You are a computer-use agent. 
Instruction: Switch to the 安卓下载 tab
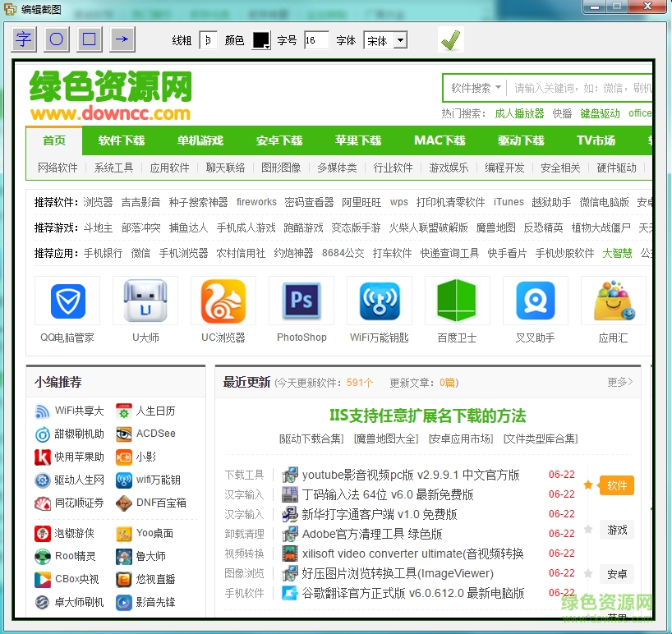pos(278,140)
